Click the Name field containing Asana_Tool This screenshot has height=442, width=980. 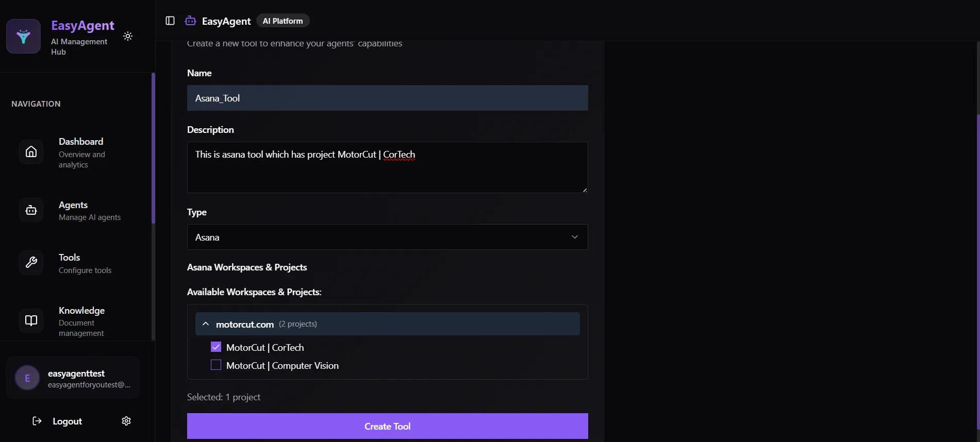pyautogui.click(x=387, y=98)
